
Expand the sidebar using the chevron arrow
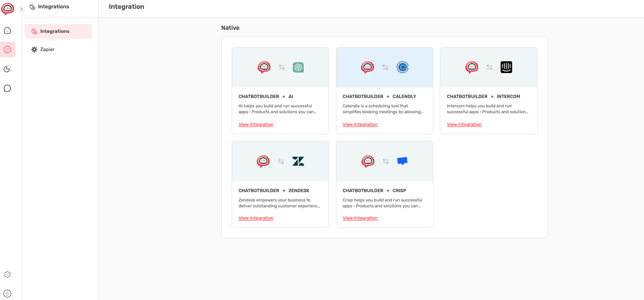(21, 8)
